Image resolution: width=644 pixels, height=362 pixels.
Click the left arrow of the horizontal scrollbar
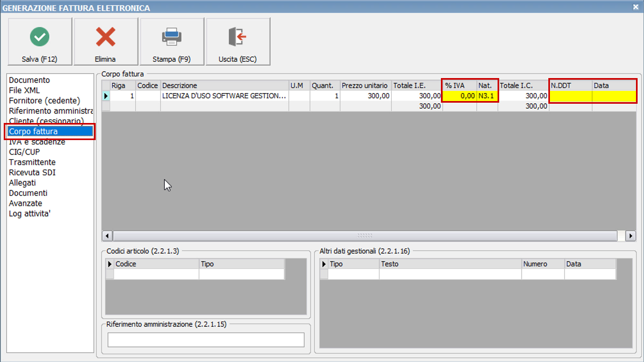pyautogui.click(x=107, y=236)
